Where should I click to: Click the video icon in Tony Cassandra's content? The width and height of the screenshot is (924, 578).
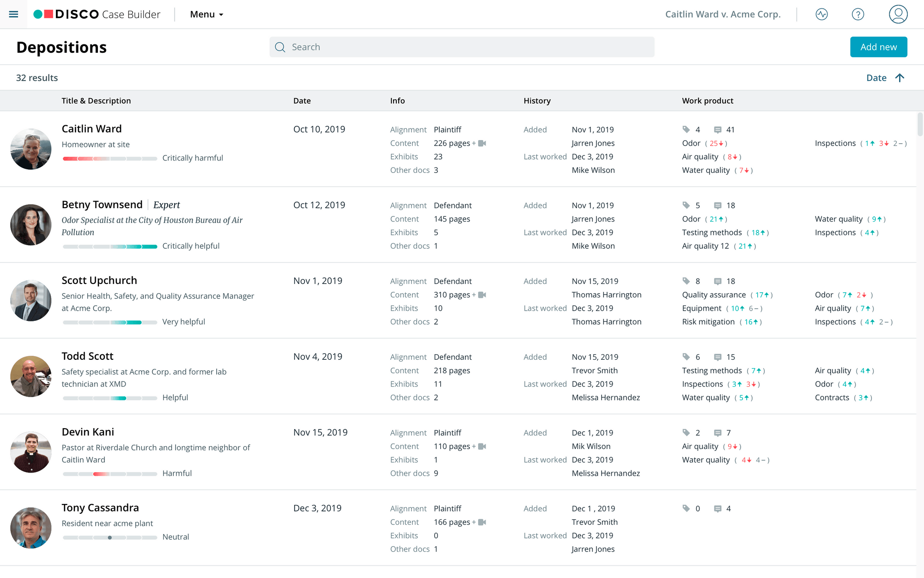[x=482, y=522]
